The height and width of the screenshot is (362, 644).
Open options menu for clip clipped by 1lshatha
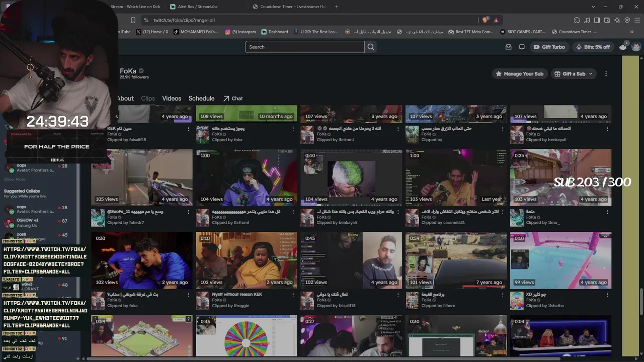click(x=608, y=295)
